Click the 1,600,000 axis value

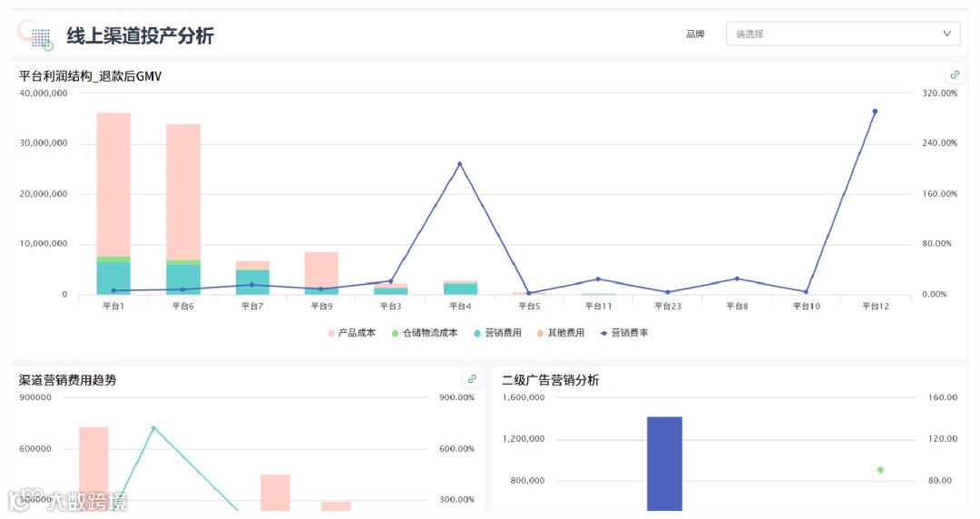[524, 397]
